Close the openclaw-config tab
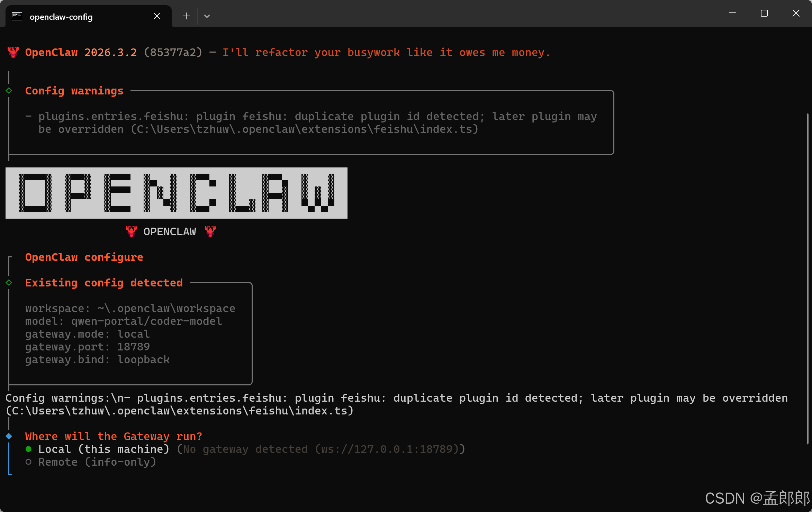Screen dimensions: 812x512 point(157,16)
